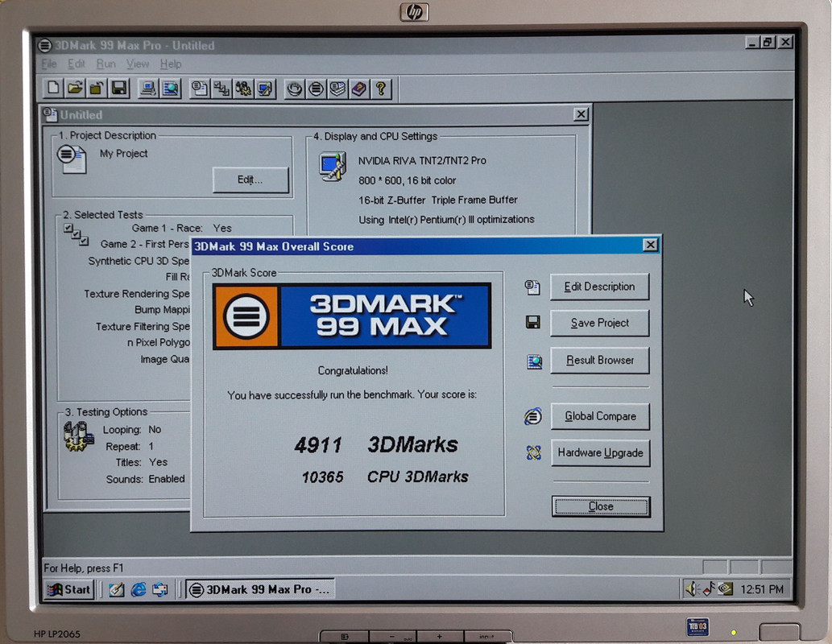Click the purple help book toolbar icon
This screenshot has width=832, height=644.
pyautogui.click(x=359, y=89)
